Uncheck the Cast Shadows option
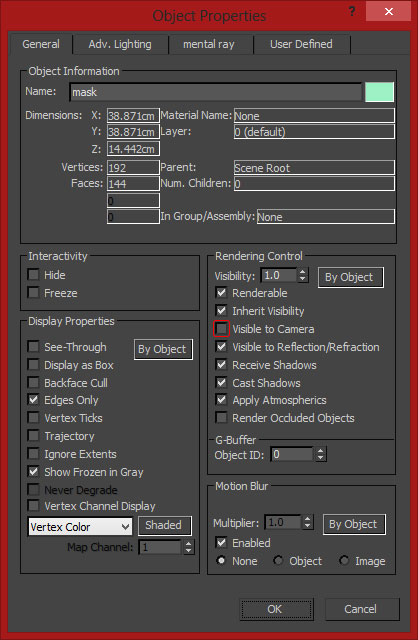Screen dimensions: 418x640 222,382
